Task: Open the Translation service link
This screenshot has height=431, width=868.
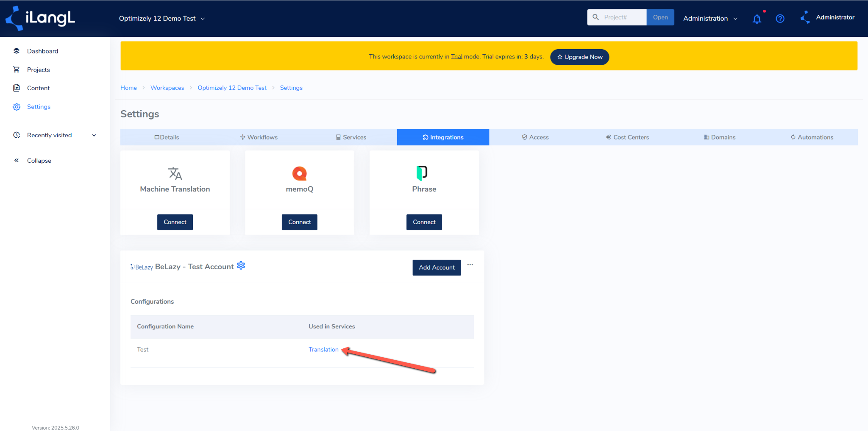Action: 323,350
